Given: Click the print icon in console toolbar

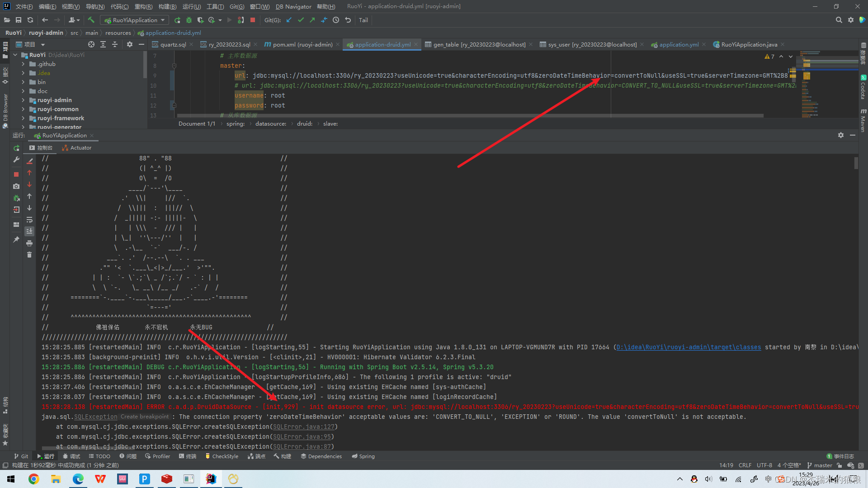Looking at the screenshot, I should tap(29, 243).
